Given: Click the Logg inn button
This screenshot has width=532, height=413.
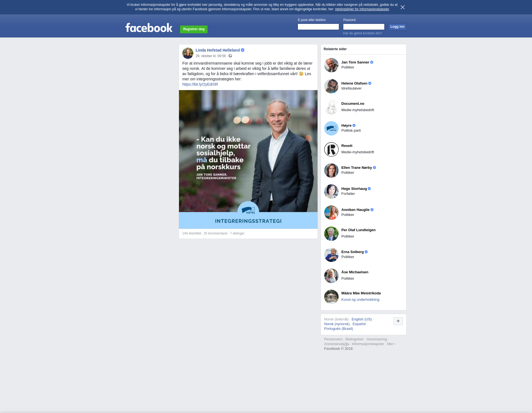Looking at the screenshot, I should [397, 27].
